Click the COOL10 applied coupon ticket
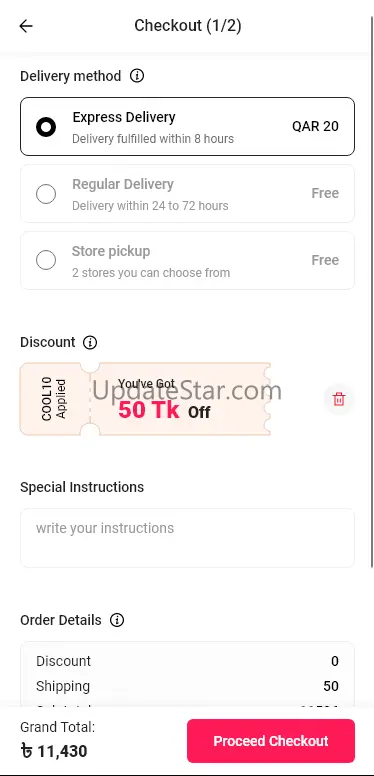This screenshot has height=776, width=374. [x=145, y=399]
